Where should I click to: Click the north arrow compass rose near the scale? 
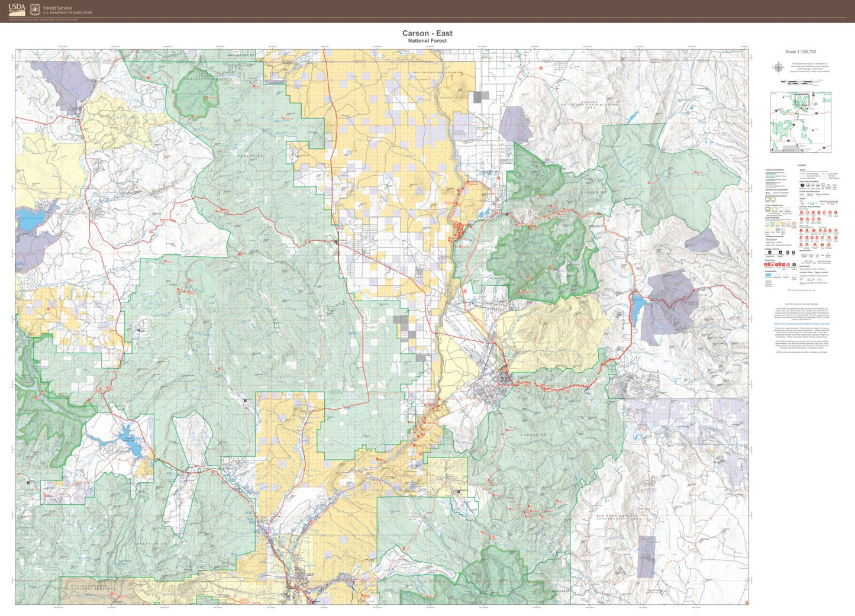coord(778,67)
